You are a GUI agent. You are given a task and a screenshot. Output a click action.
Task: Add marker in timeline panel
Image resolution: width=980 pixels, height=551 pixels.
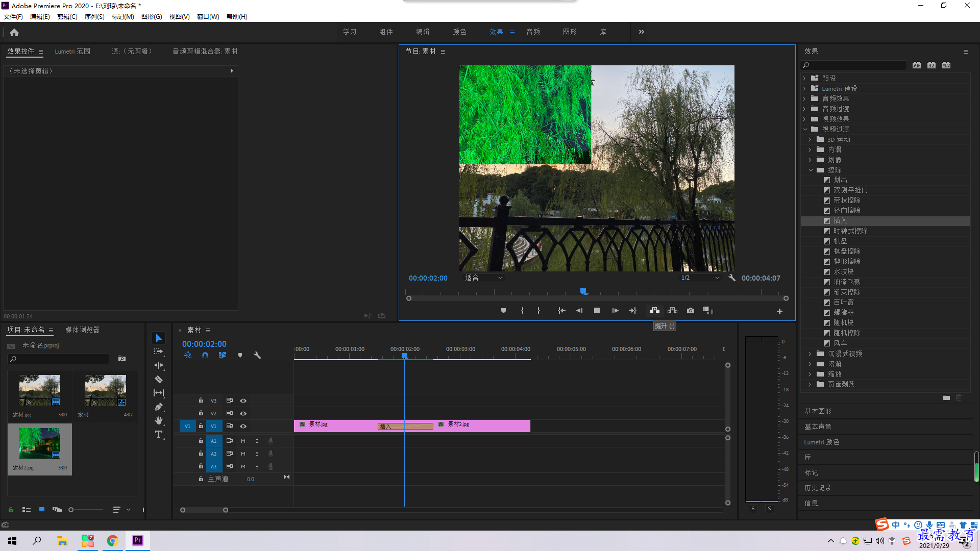click(x=240, y=355)
